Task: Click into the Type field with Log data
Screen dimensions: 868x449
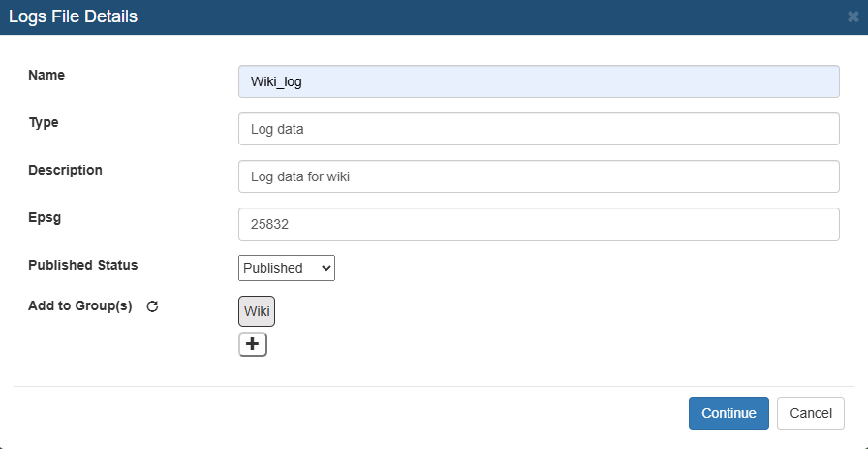Action: coord(539,129)
